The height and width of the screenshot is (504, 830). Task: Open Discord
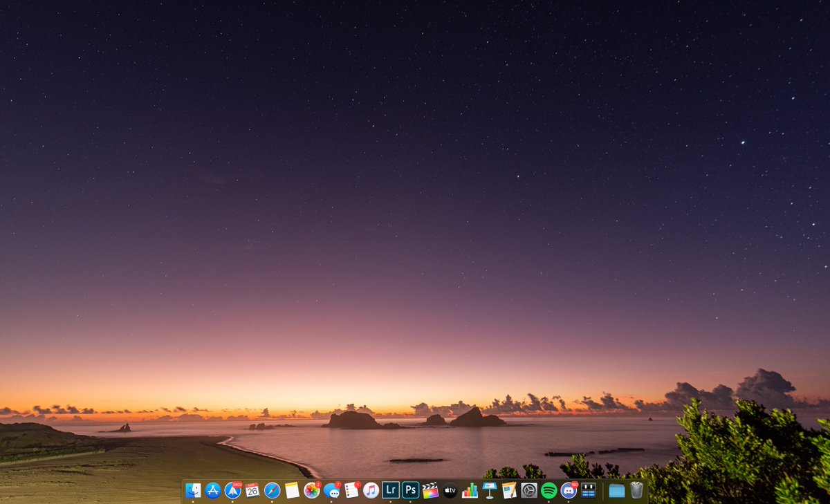click(569, 490)
